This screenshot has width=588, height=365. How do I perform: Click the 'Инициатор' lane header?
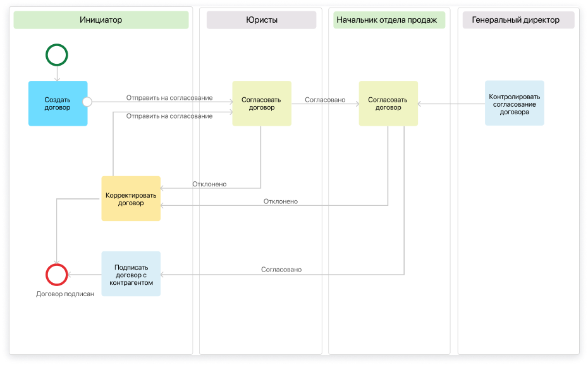click(101, 20)
